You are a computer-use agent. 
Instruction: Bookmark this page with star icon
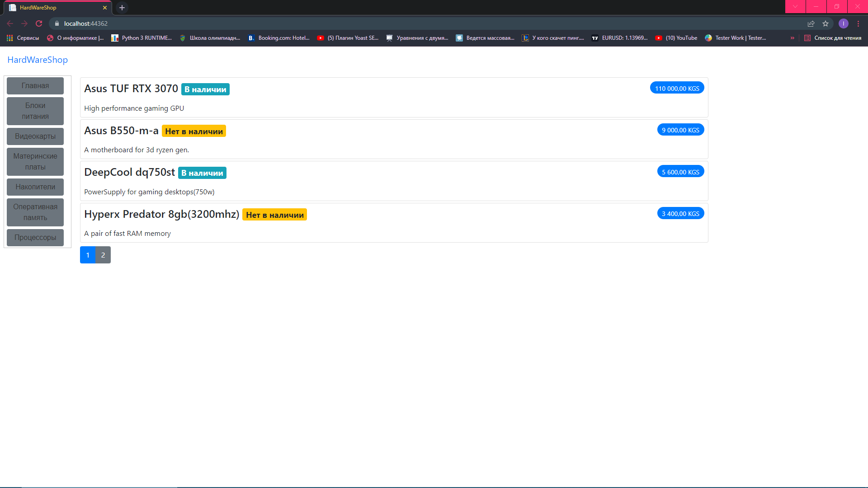tap(826, 23)
